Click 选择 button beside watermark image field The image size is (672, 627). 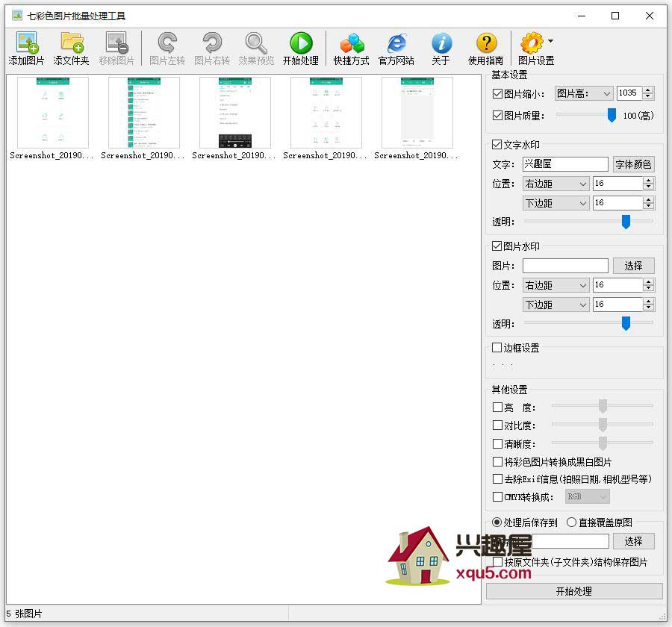click(633, 266)
